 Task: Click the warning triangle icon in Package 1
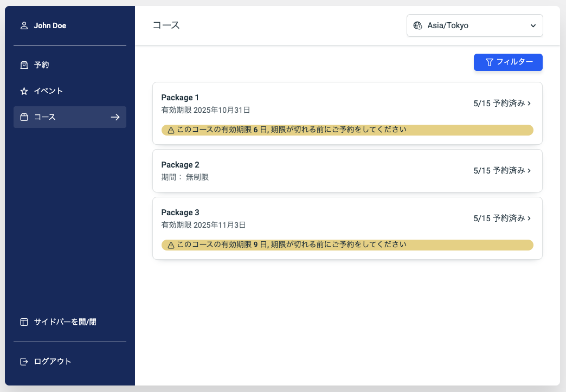tap(171, 131)
